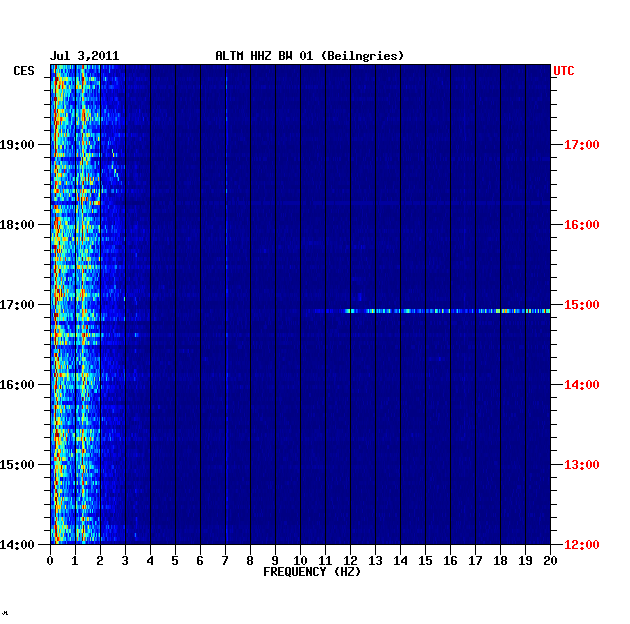Click frequency tick label 7
This screenshot has height=624, width=630.
(225, 561)
